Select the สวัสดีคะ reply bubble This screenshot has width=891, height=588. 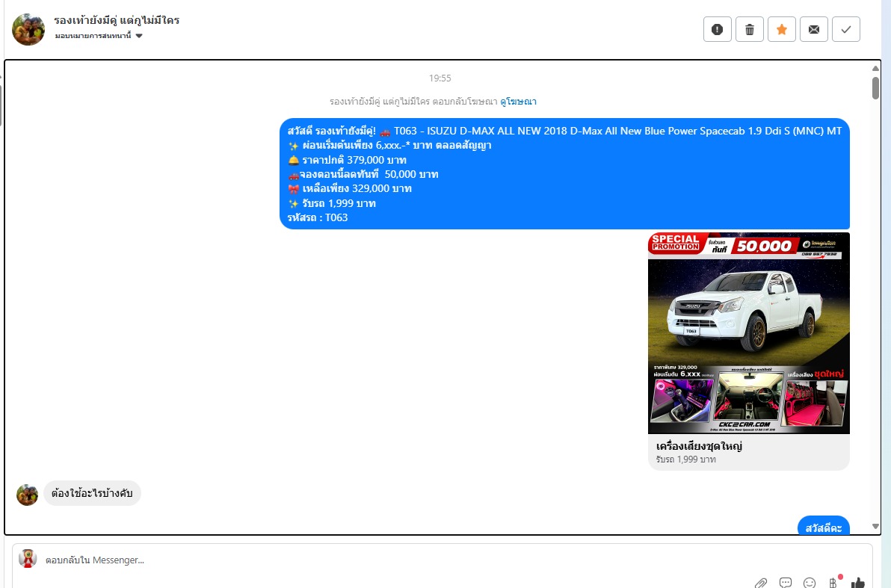(824, 525)
